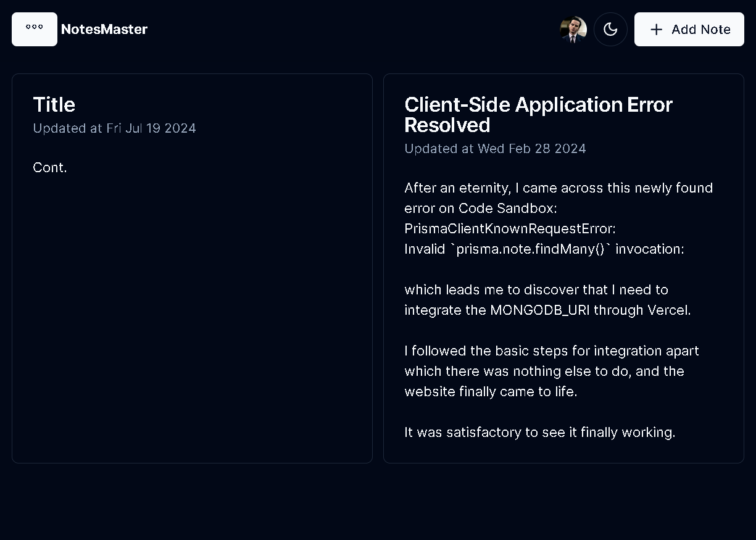
Task: Click the plus icon in Add Note
Action: pyautogui.click(x=657, y=29)
